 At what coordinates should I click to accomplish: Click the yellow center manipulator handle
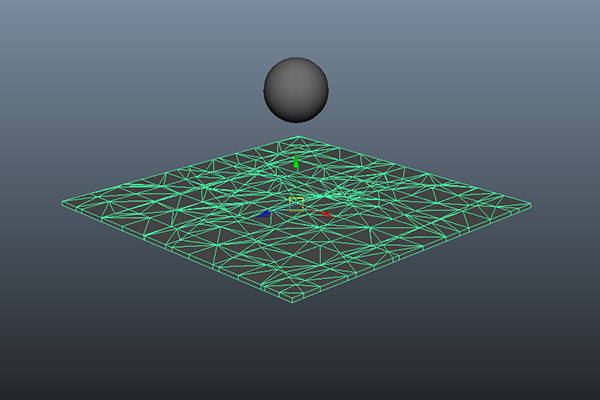coord(296,204)
